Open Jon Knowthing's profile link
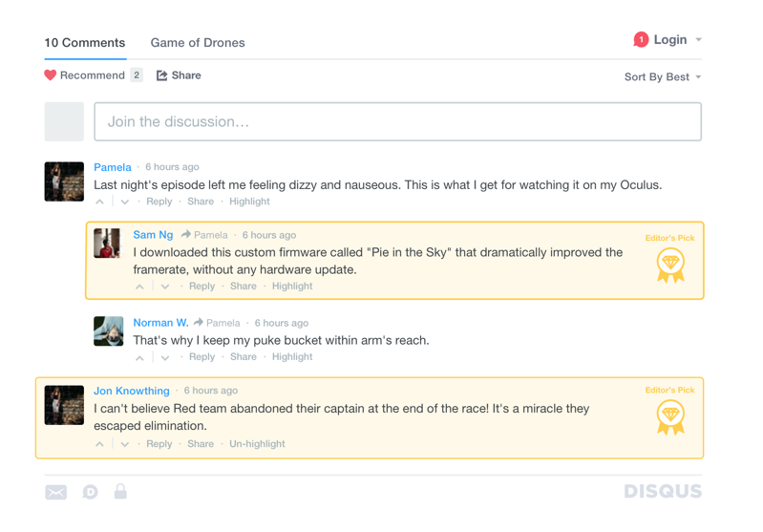 (132, 391)
